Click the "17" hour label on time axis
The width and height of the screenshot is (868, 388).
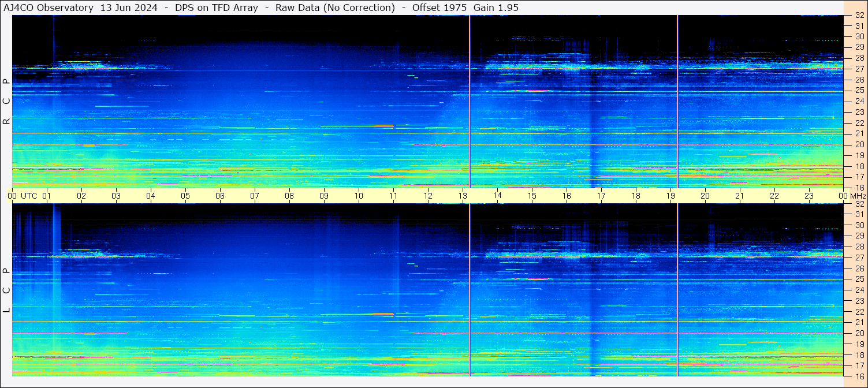[601, 196]
